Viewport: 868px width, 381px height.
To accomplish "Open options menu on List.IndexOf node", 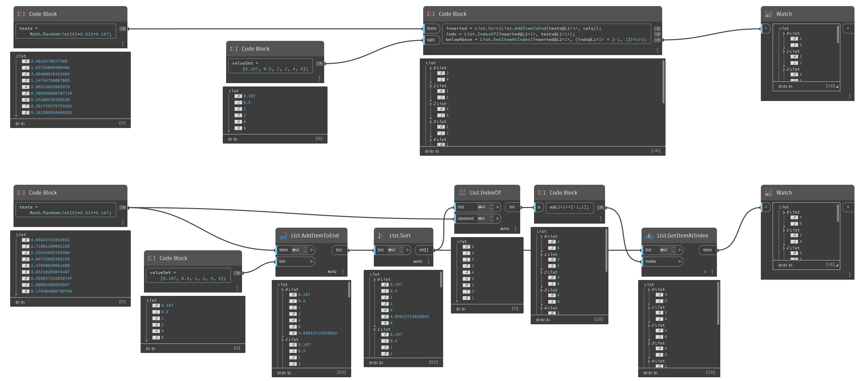I will pos(515,229).
